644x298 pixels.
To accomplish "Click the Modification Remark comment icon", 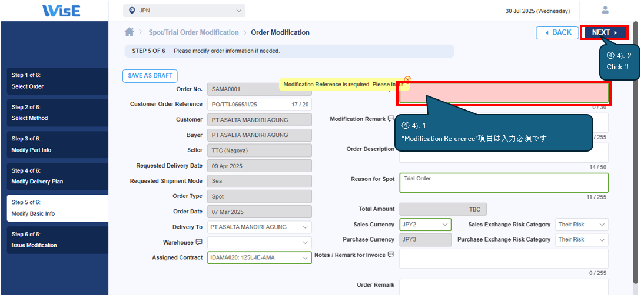I will tap(391, 119).
